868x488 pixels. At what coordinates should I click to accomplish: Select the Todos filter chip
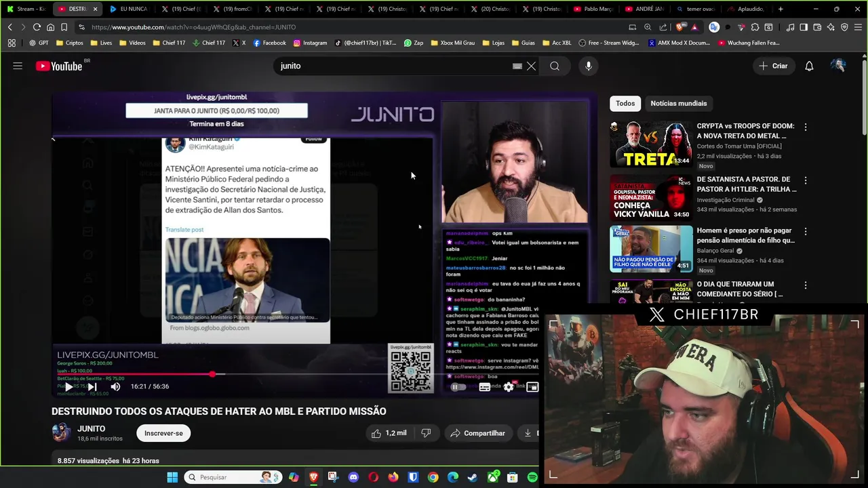tap(625, 103)
